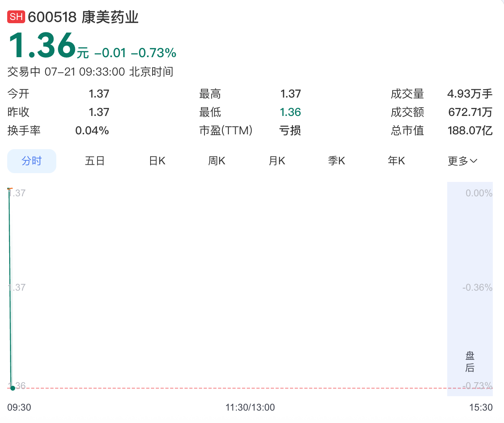Click the 11:30/13:00 time axis label

250,407
